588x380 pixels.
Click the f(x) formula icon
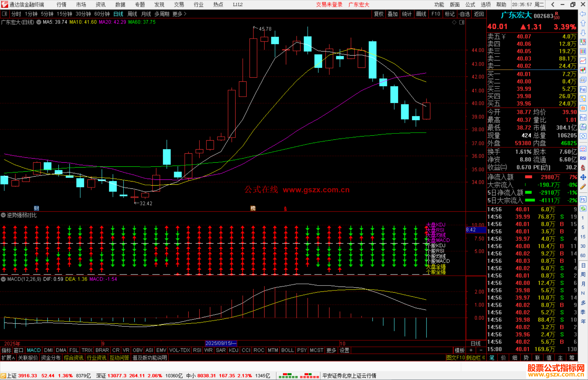[583, 127]
